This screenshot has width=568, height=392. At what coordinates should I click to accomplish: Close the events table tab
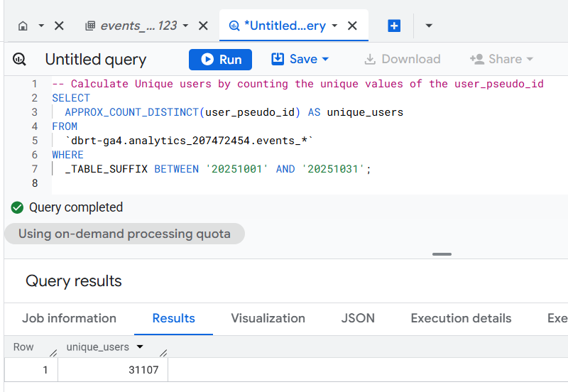(x=203, y=26)
